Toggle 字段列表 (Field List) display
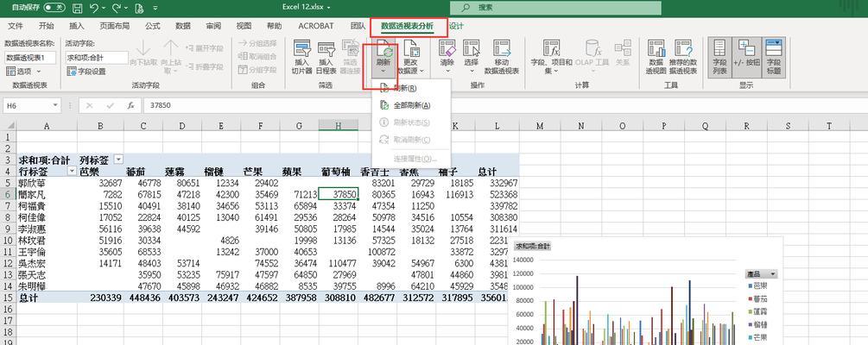Image resolution: width=868 pixels, height=345 pixels. click(x=719, y=57)
